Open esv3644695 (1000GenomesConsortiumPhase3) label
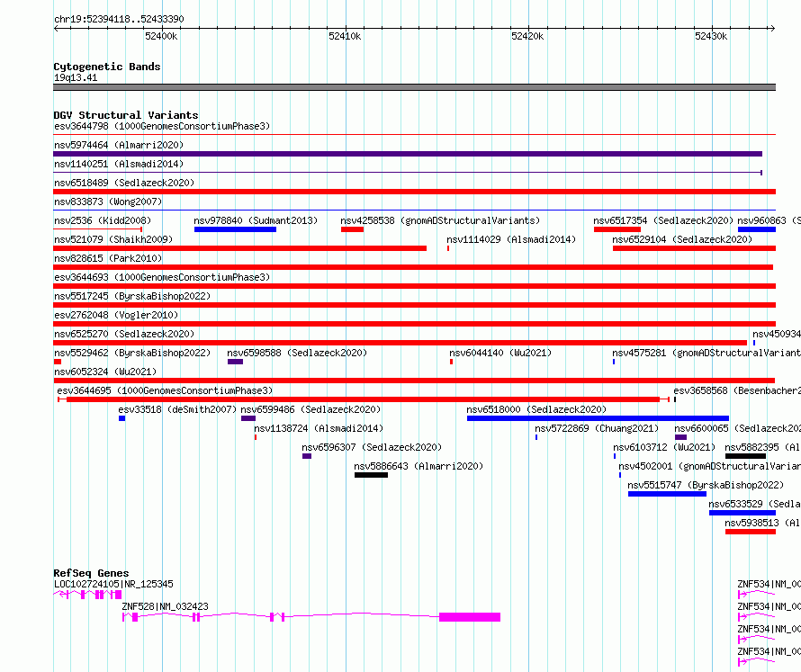Viewport: 801px width, 672px height. (x=165, y=390)
